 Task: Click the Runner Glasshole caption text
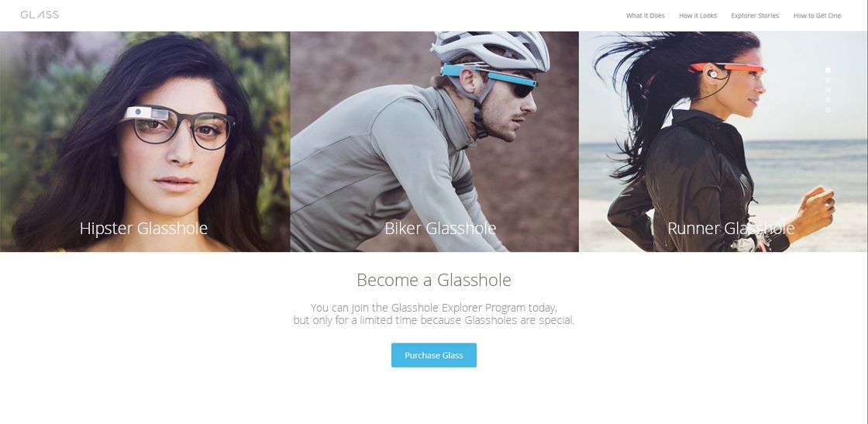[731, 228]
